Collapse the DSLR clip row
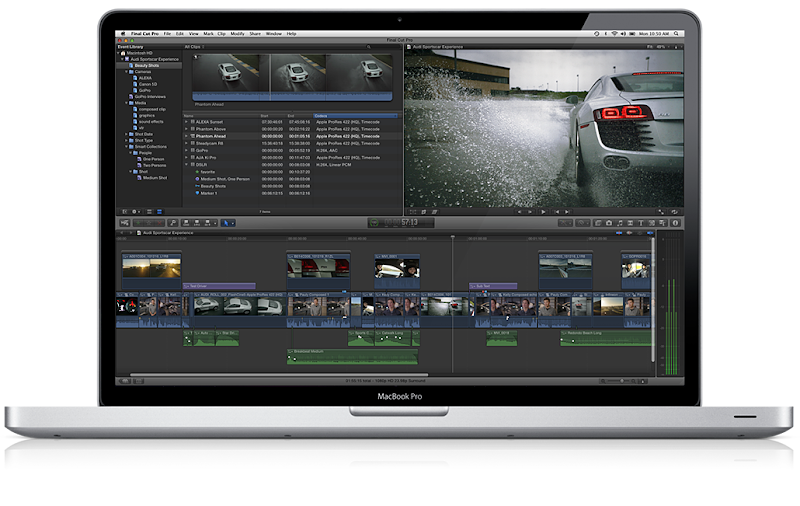 [186, 165]
